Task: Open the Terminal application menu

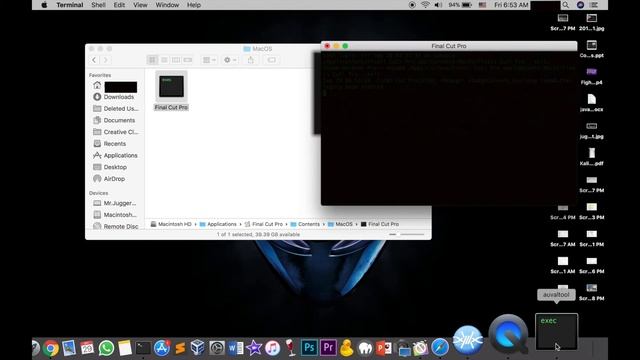Action: coord(70,5)
